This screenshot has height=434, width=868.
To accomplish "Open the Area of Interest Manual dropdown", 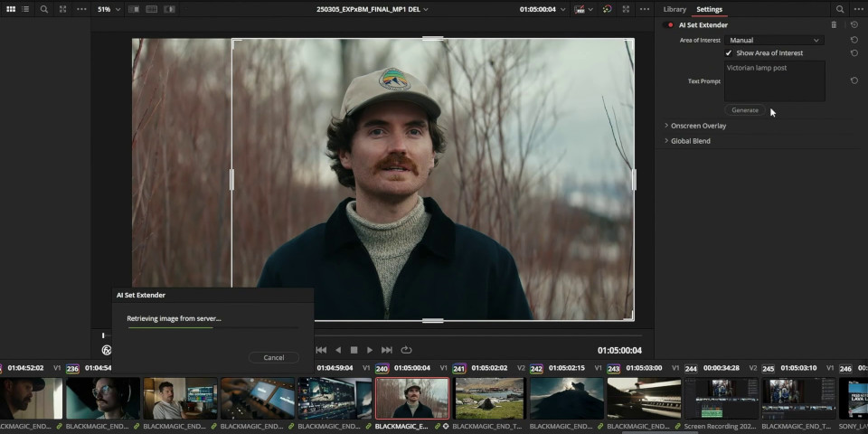I will point(774,40).
